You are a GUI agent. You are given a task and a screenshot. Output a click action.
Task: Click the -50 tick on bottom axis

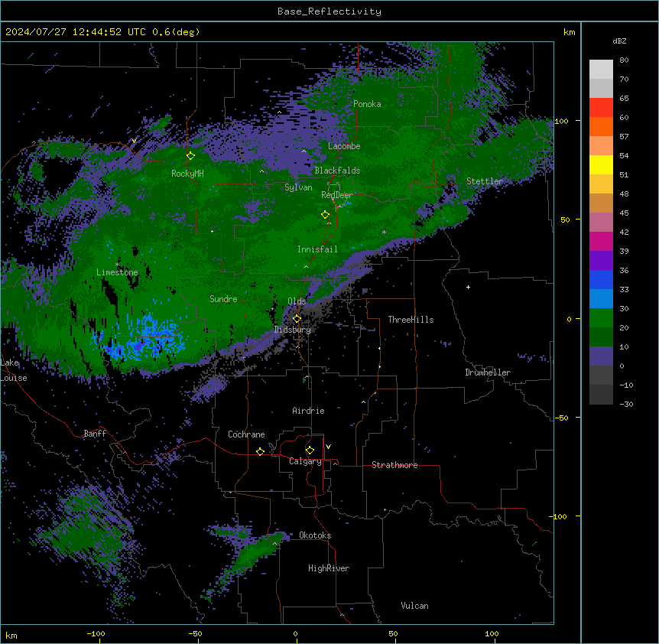pos(195,633)
